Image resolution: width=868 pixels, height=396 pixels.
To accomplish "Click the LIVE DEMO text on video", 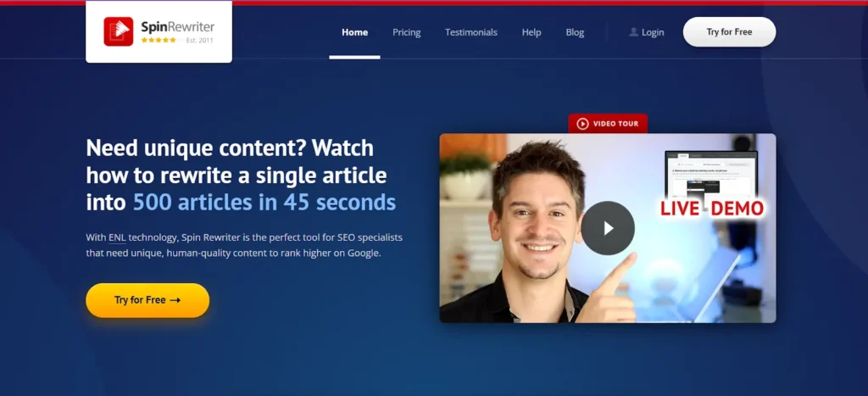I will pyautogui.click(x=712, y=209).
